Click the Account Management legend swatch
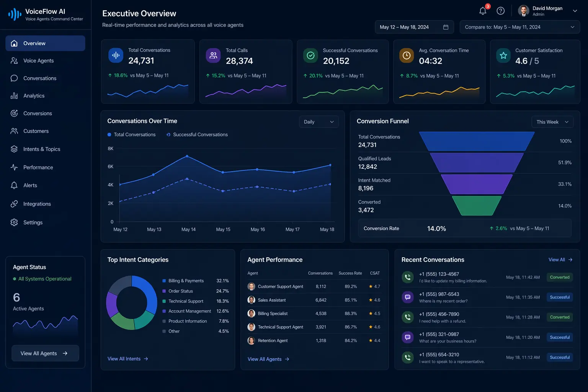The height and width of the screenshot is (392, 588). coord(164,311)
